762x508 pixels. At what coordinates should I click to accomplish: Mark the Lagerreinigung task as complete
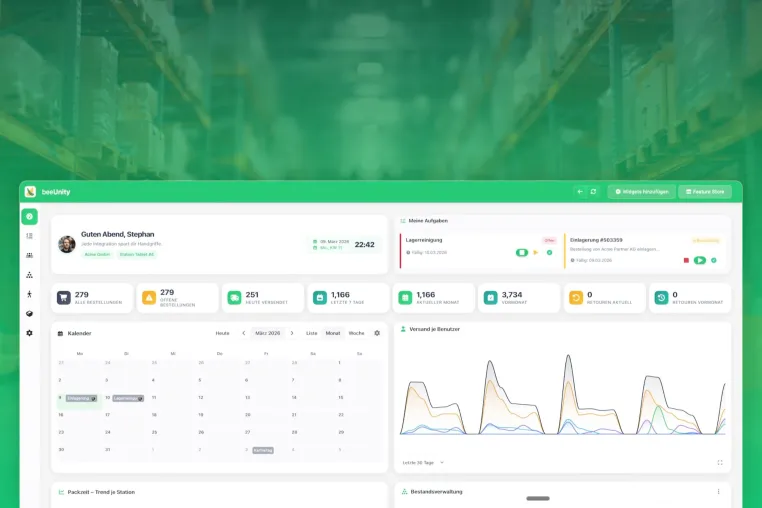point(550,252)
